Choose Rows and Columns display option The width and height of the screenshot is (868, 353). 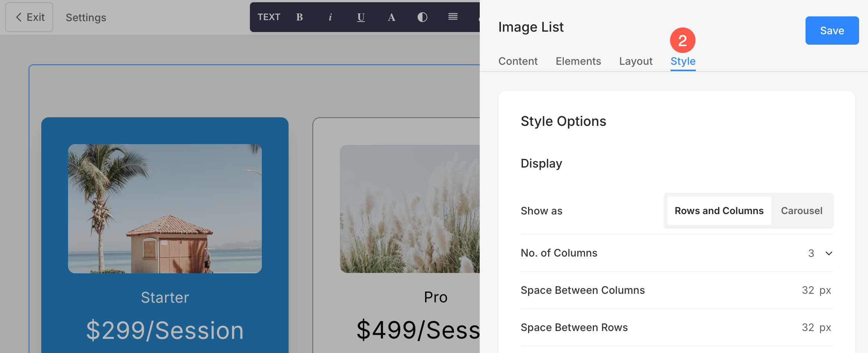(719, 211)
